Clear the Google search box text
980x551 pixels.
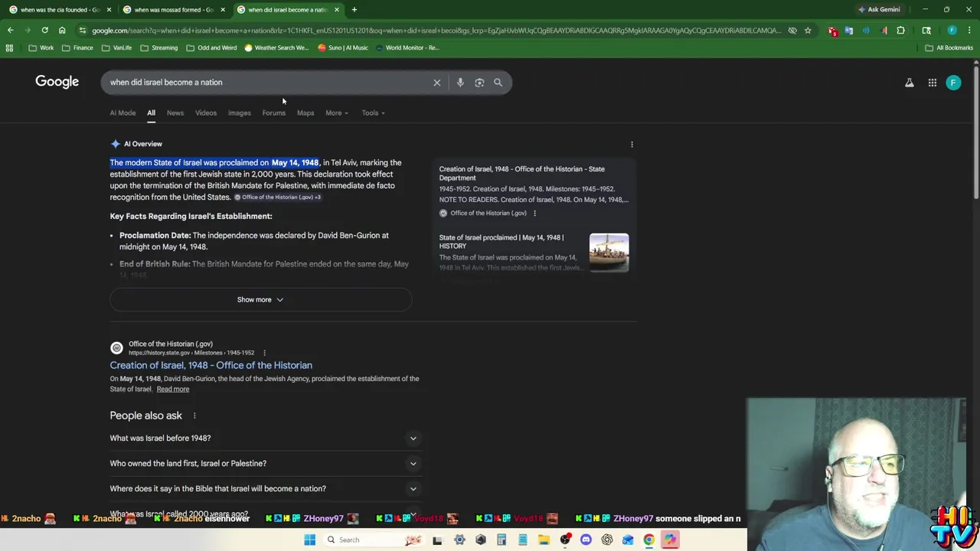(x=437, y=83)
